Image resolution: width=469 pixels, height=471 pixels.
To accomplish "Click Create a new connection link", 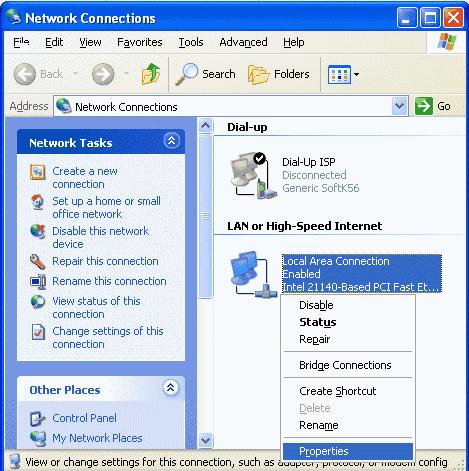I will pyautogui.click(x=85, y=177).
